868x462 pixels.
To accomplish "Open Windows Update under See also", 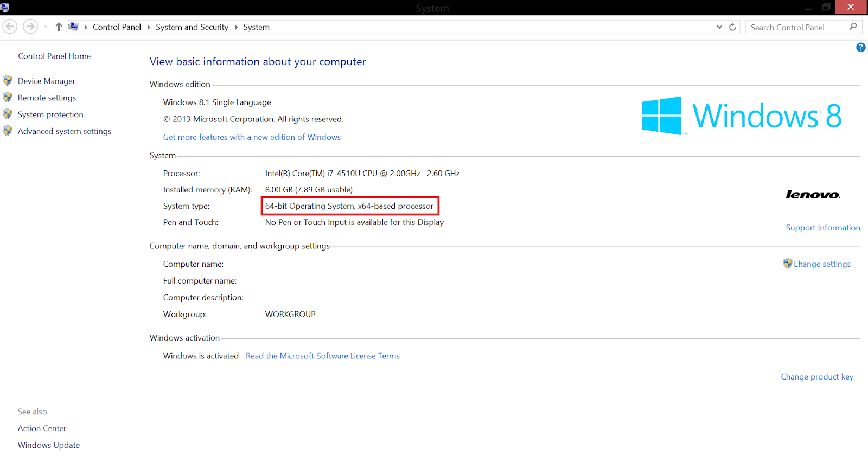I will (49, 445).
